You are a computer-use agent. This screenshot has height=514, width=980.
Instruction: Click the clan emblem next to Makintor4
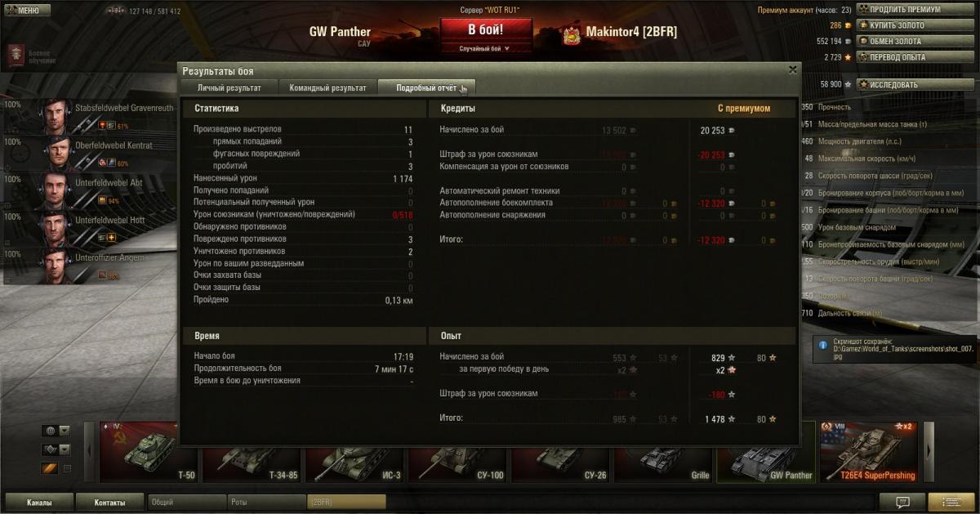(572, 34)
